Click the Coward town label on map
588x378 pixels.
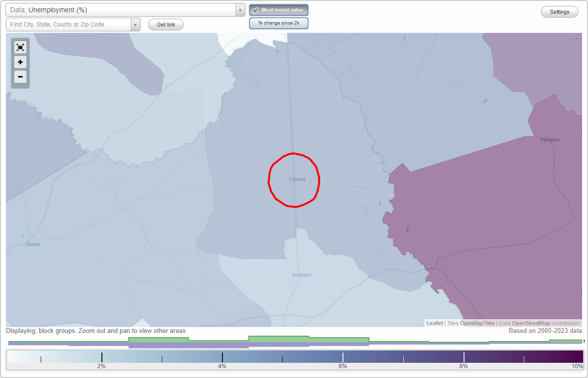[297, 179]
